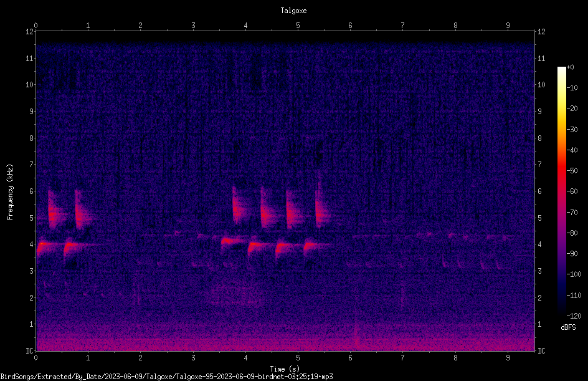Click the 4 tick on the top time axis
This screenshot has width=588, height=381.
(x=245, y=26)
